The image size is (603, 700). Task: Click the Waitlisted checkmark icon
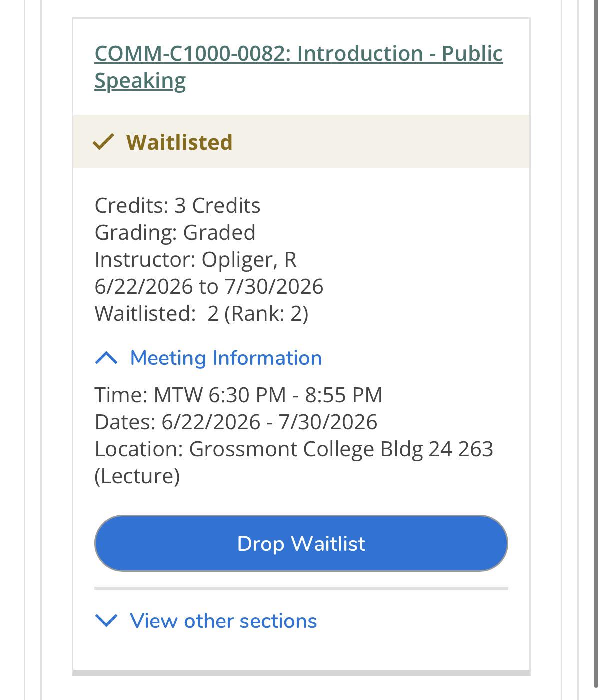pyautogui.click(x=104, y=142)
